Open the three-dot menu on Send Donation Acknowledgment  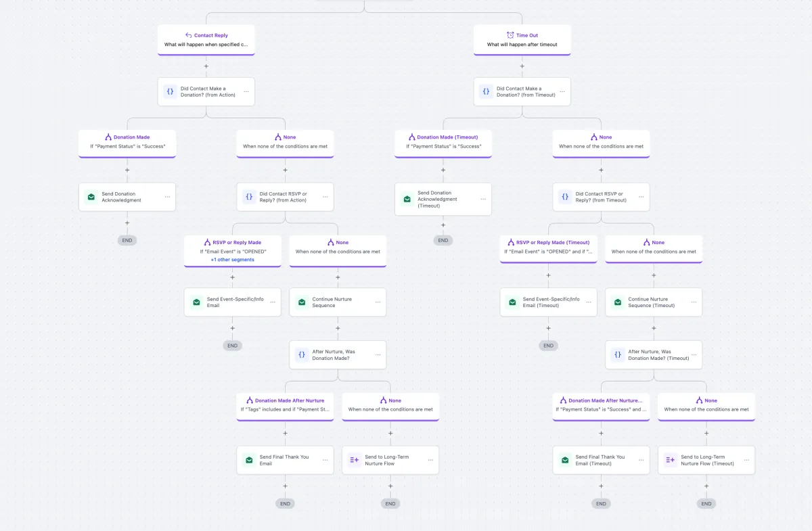pos(167,197)
